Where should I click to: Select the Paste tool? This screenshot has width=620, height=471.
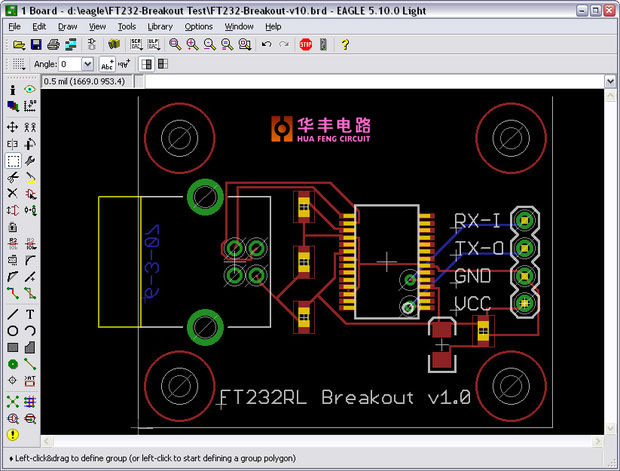[x=30, y=177]
